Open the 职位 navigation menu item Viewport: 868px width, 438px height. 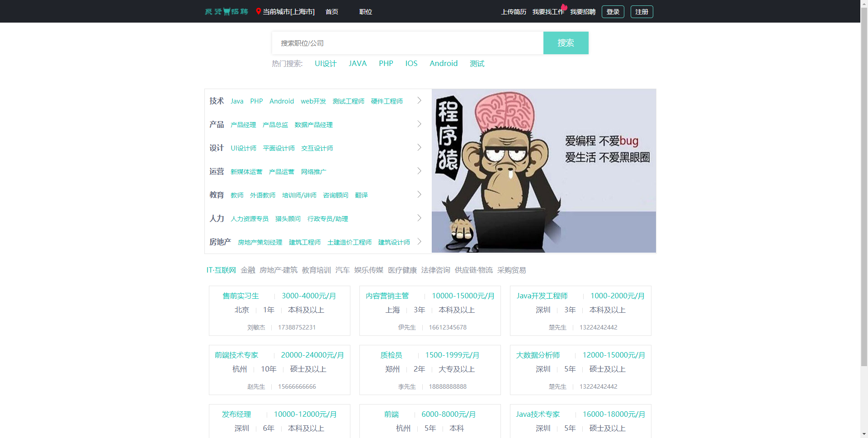(365, 12)
